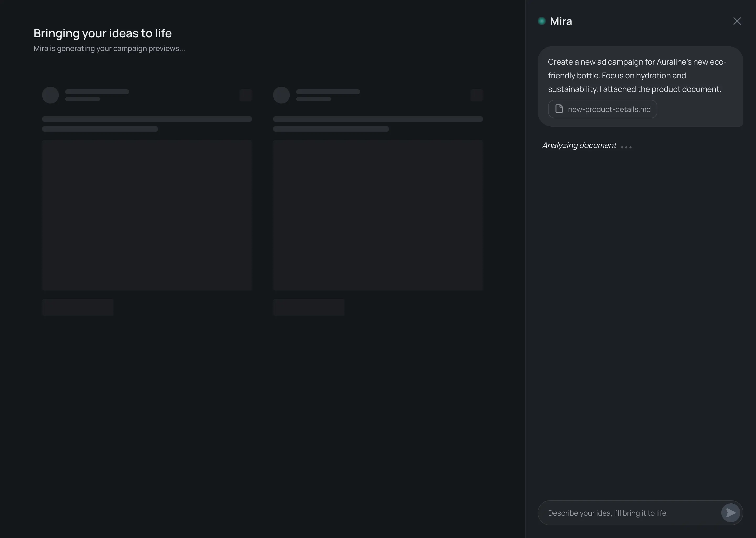Screen dimensions: 756x538
Task: Click the placeholder button under the right card
Action: [x=308, y=307]
